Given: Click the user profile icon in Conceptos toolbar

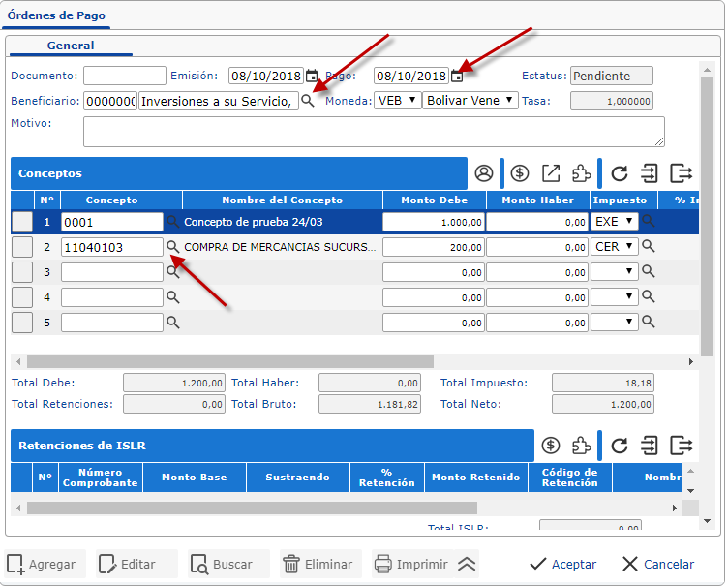Looking at the screenshot, I should [484, 173].
